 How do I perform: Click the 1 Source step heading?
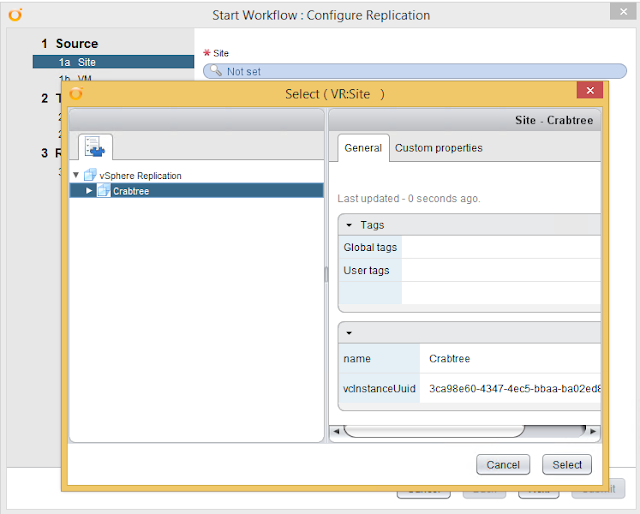(69, 44)
